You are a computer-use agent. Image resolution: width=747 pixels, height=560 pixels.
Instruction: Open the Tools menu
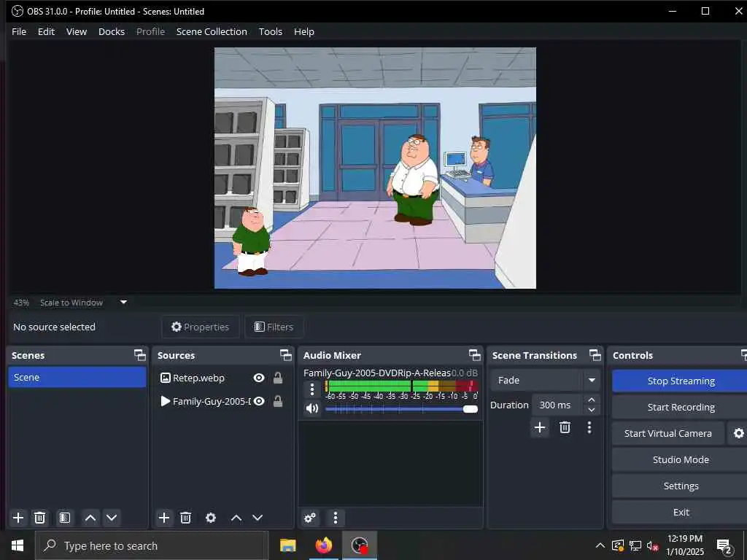[x=270, y=31]
